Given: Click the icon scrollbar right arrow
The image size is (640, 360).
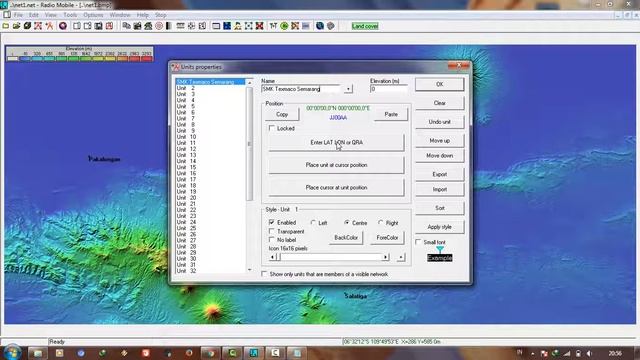Looking at the screenshot, I should pos(385,257).
